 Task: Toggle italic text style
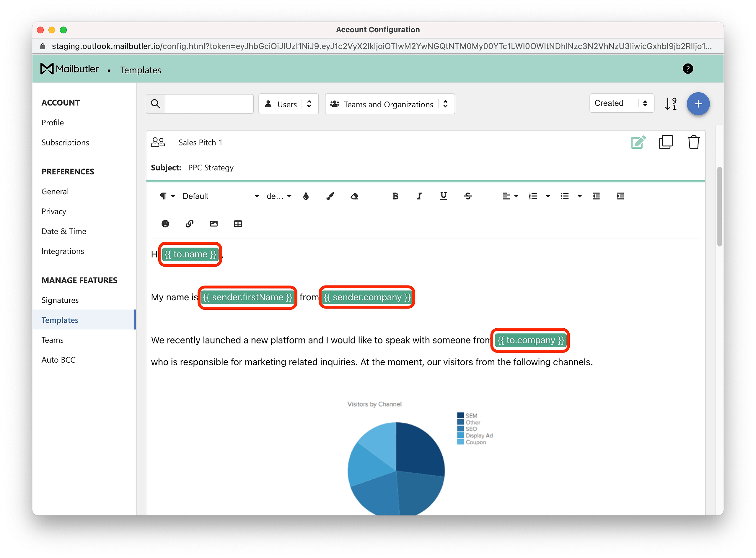pos(419,196)
